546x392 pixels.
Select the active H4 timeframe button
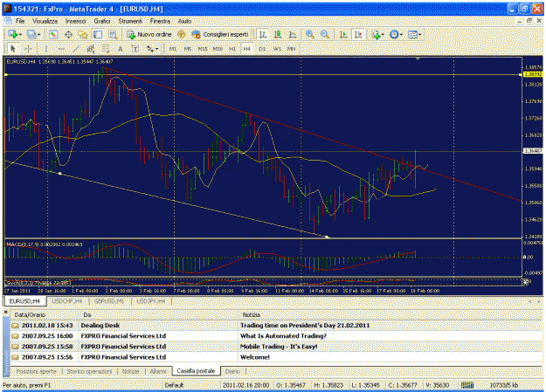(247, 49)
